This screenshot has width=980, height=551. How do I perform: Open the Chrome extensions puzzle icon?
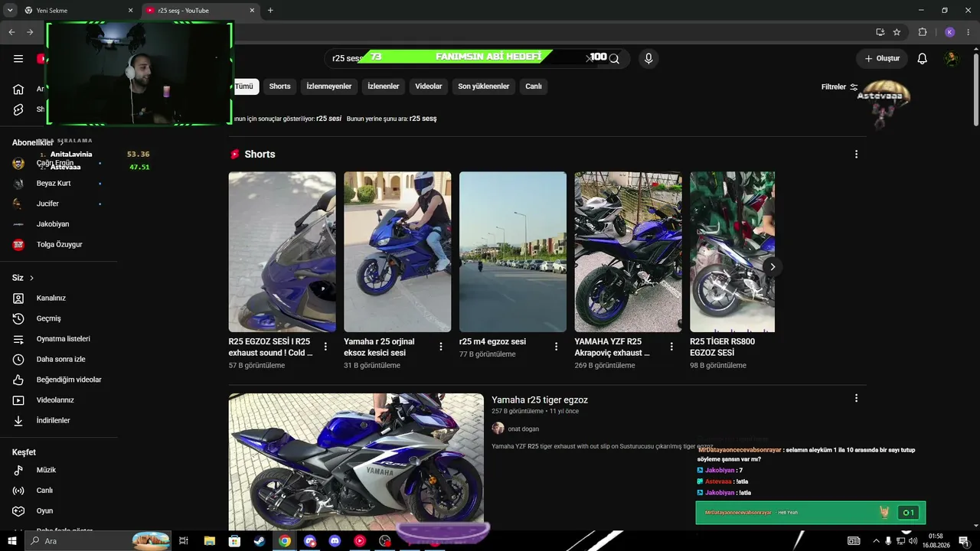coord(923,32)
